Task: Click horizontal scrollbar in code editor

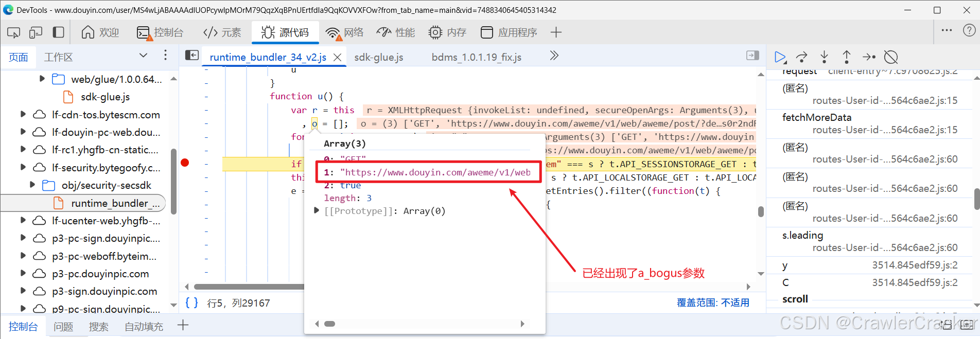Action: [249, 287]
